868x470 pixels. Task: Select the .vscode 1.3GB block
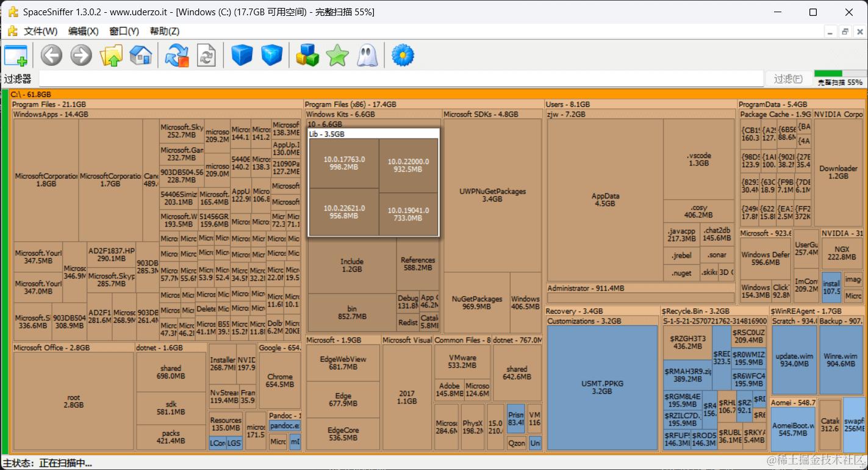tap(698, 159)
